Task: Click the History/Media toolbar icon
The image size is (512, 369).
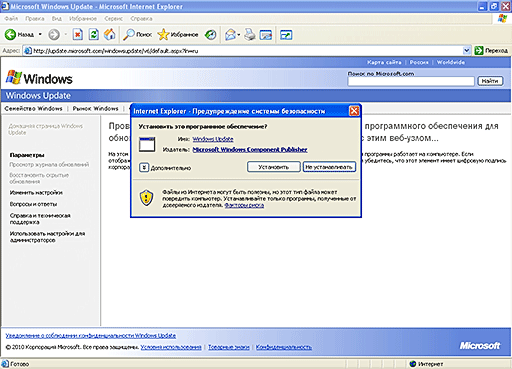Action: point(210,34)
